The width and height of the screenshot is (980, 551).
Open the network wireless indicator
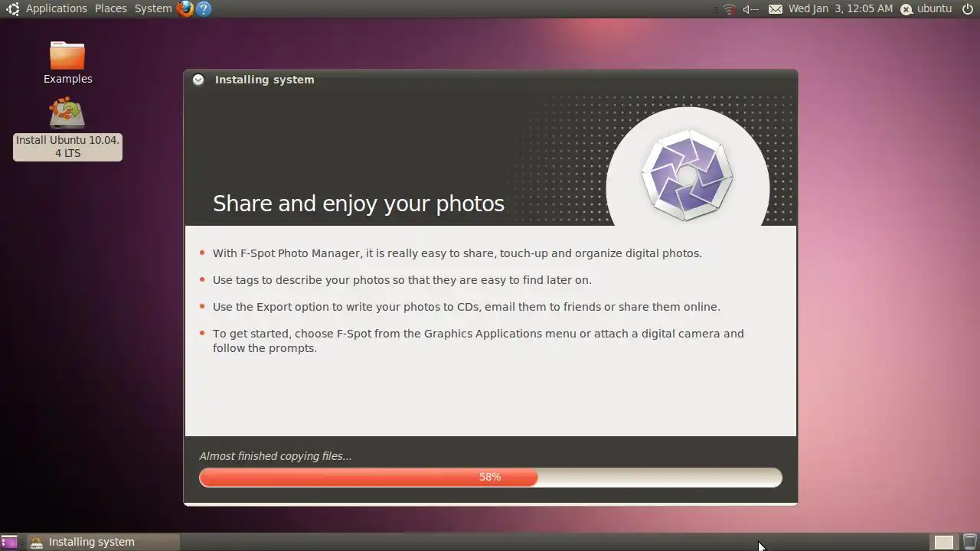click(729, 9)
